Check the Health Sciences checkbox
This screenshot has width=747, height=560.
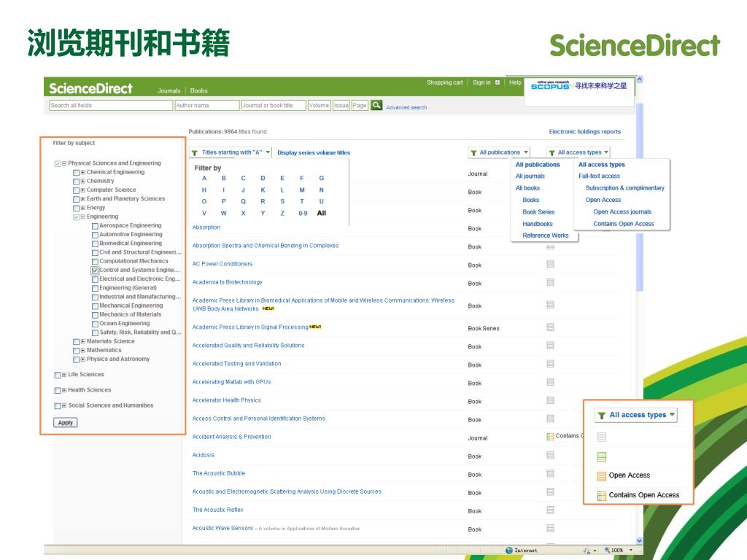click(x=57, y=391)
